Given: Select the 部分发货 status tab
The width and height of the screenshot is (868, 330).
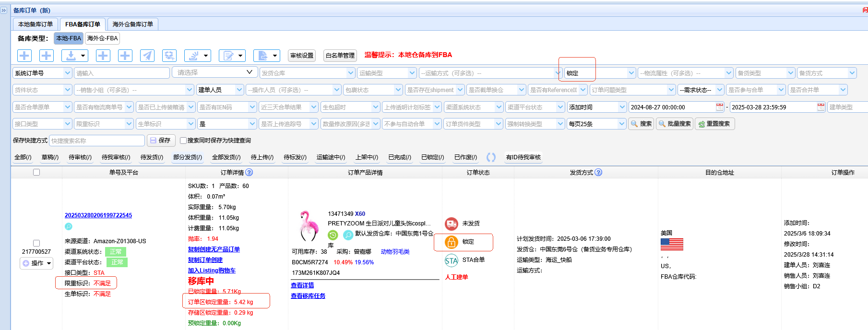Looking at the screenshot, I should click(x=188, y=157).
